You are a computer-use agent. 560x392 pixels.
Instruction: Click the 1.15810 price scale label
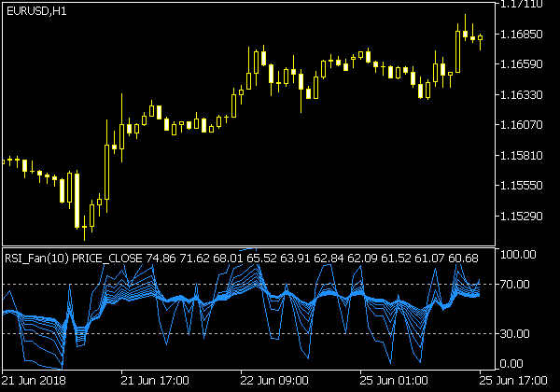[522, 156]
